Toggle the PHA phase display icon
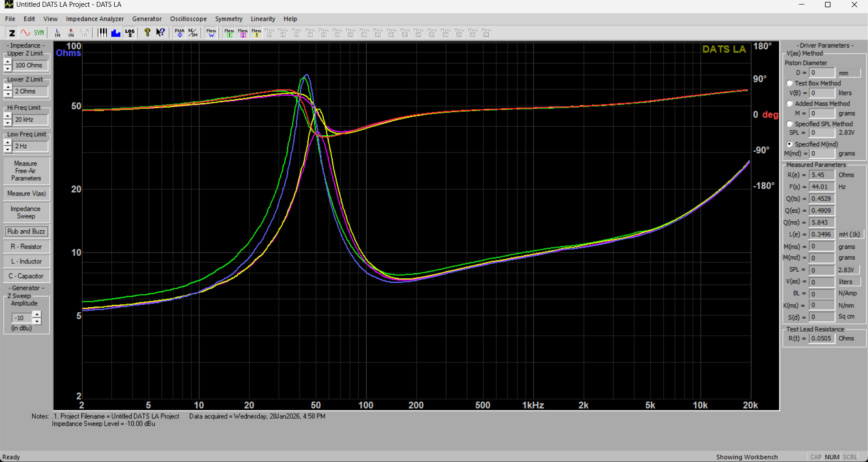The image size is (868, 462). coord(179,33)
